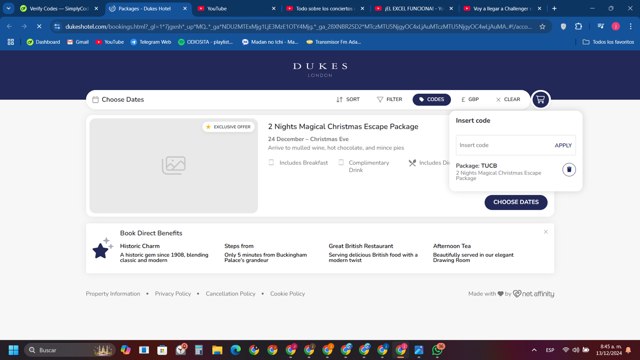Open the Privacy Policy link
The height and width of the screenshot is (360, 640).
click(173, 293)
